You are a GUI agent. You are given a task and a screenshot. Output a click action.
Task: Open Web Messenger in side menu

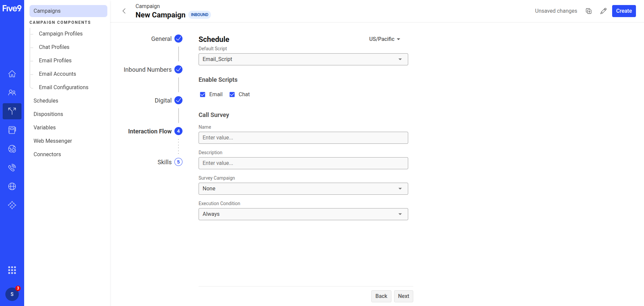(53, 141)
